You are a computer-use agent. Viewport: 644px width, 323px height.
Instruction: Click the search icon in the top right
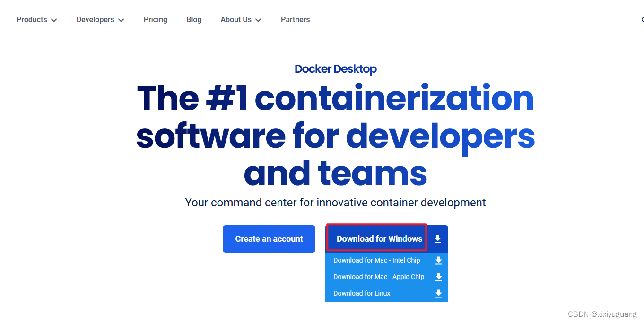click(642, 20)
